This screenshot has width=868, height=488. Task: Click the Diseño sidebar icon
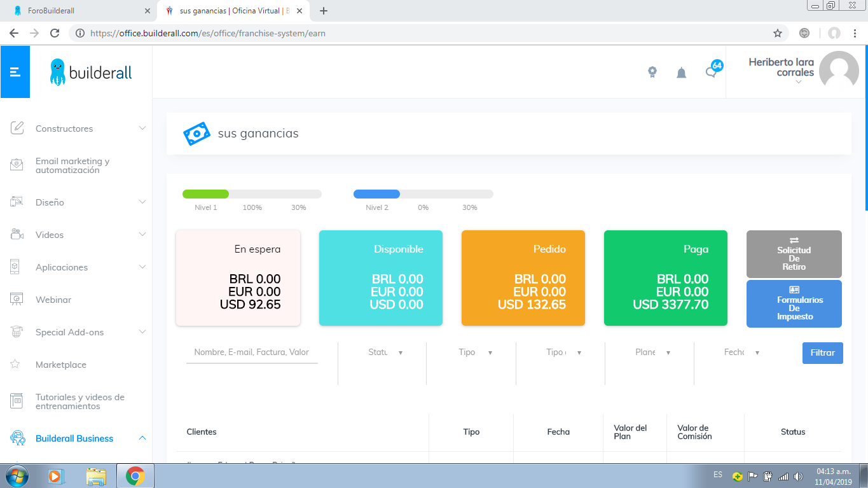point(17,202)
